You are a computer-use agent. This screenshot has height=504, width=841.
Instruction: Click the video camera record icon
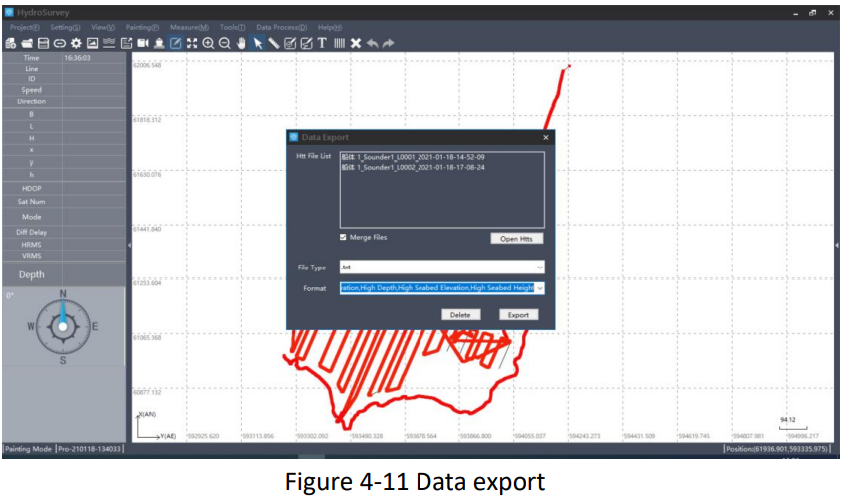pyautogui.click(x=143, y=44)
